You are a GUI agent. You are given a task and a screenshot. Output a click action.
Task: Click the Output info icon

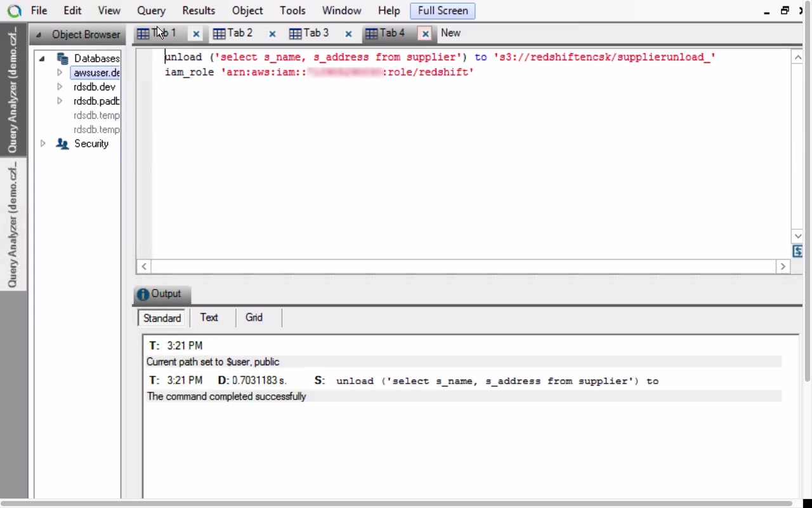point(143,294)
